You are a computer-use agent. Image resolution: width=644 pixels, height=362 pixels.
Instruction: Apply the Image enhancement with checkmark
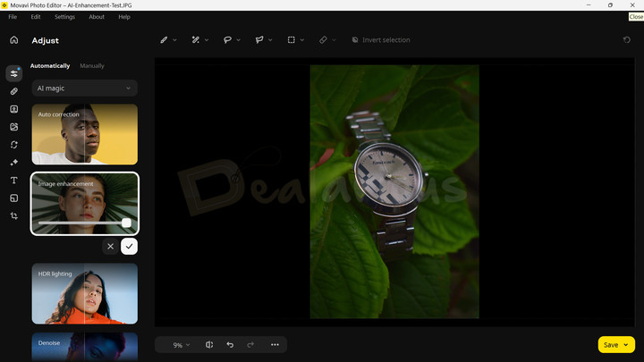click(129, 247)
